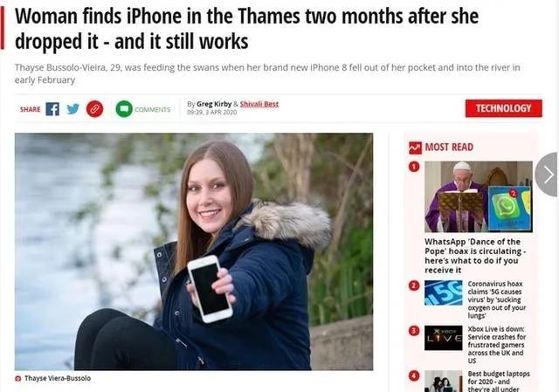Open WhatsApp 'Dance of the Pope' hoax story

pos(475,256)
